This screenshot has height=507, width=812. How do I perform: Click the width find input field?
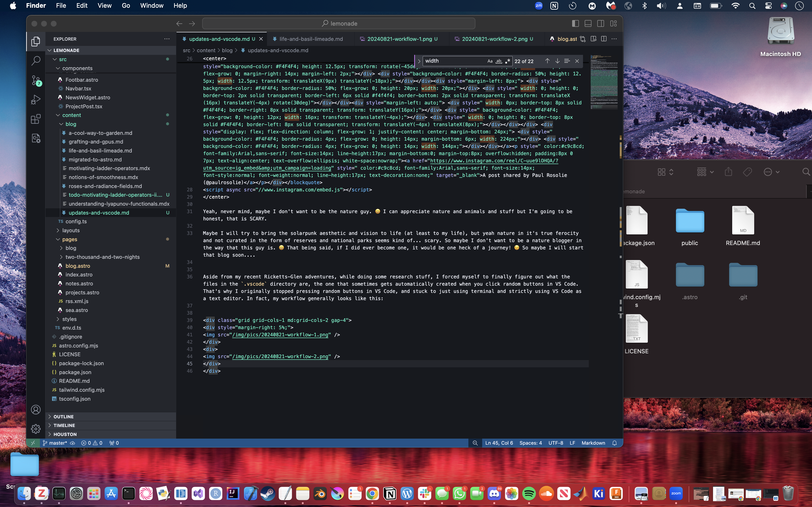[x=453, y=61]
